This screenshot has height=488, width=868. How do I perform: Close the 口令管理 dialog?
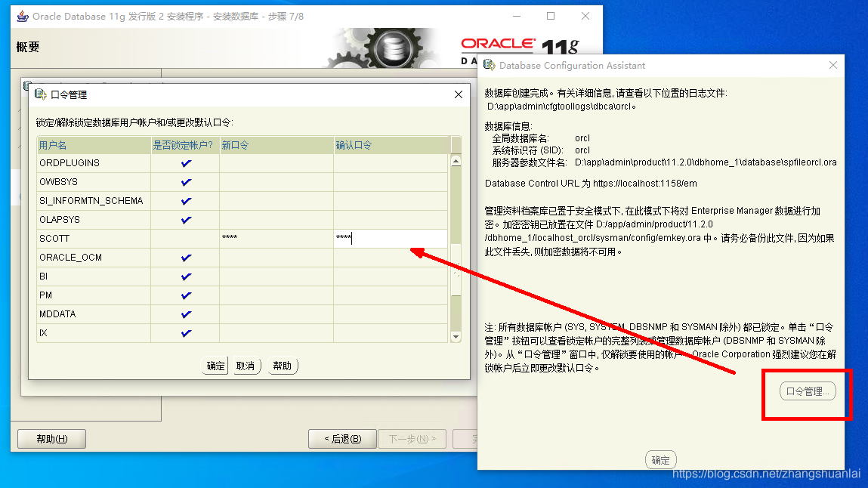[x=459, y=94]
